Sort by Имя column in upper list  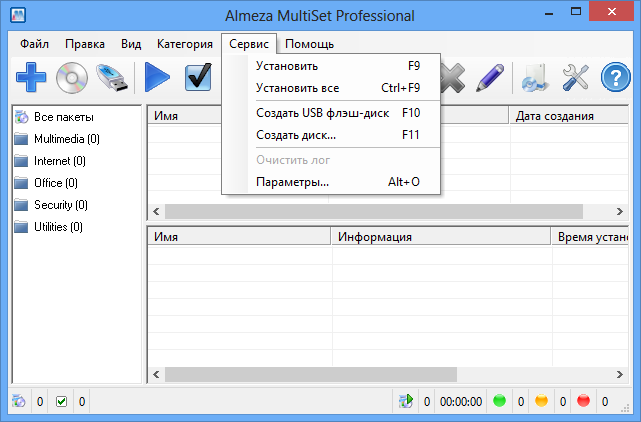coord(185,116)
